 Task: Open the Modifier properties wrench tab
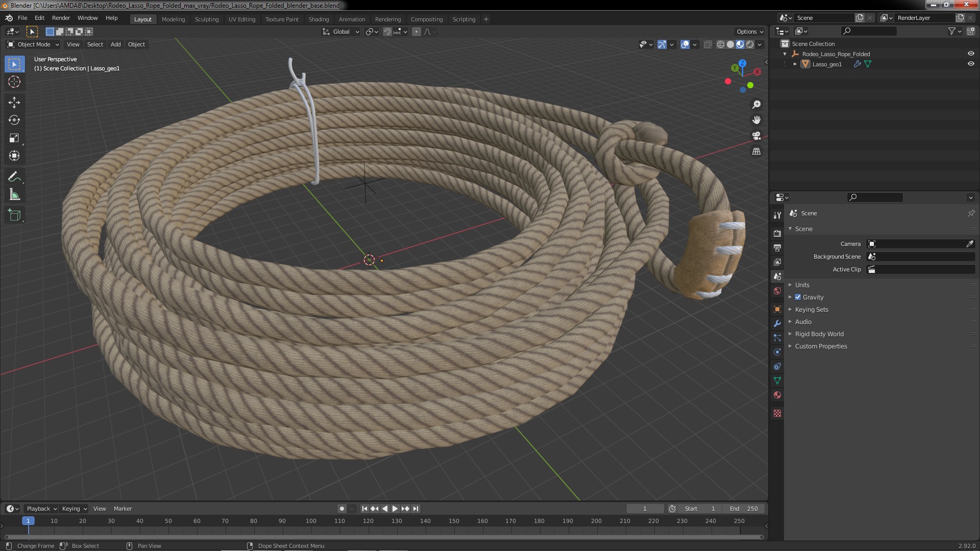tap(777, 323)
